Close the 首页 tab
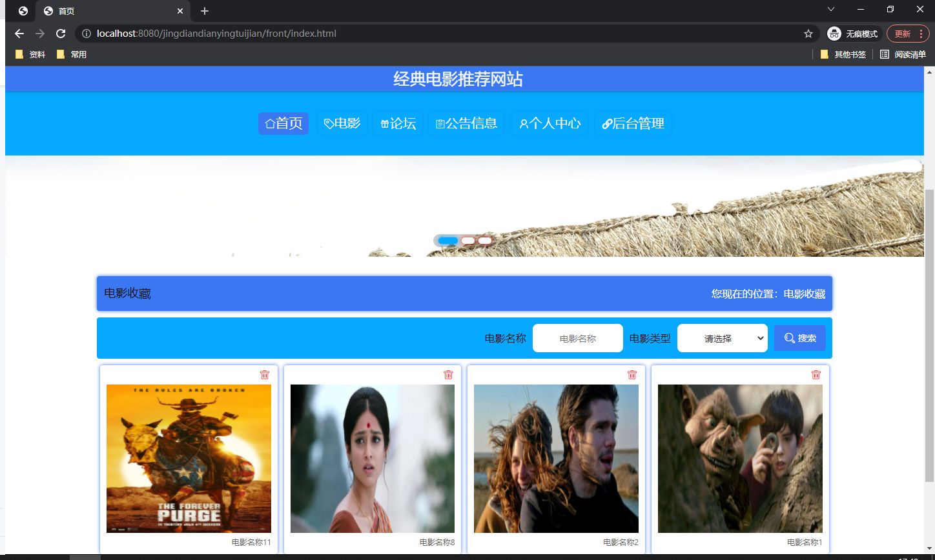This screenshot has height=560, width=935. point(180,11)
